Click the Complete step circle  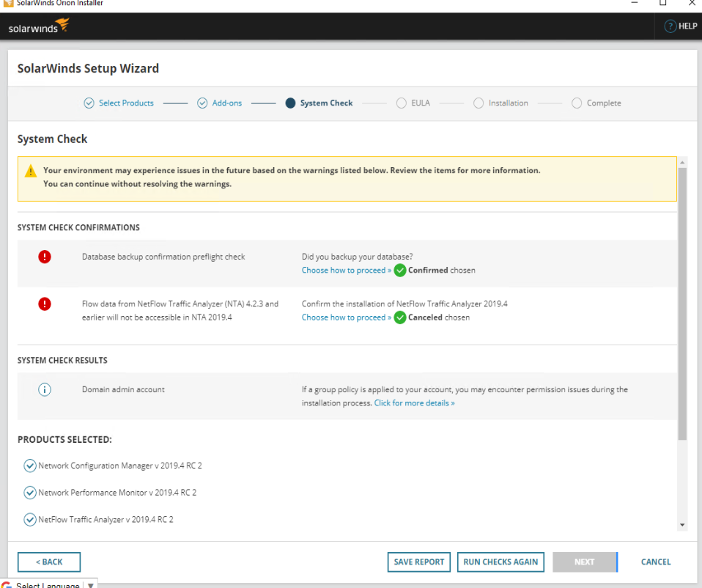pos(577,103)
